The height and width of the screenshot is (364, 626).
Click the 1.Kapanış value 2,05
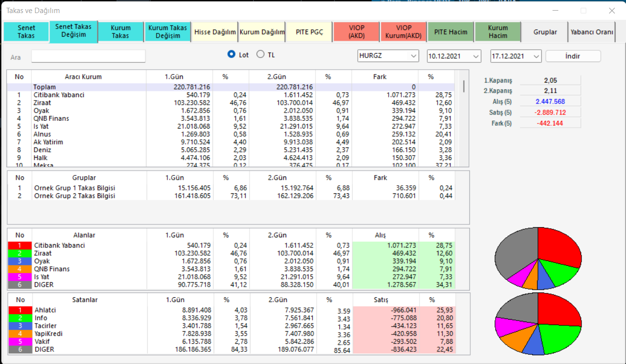tap(551, 80)
